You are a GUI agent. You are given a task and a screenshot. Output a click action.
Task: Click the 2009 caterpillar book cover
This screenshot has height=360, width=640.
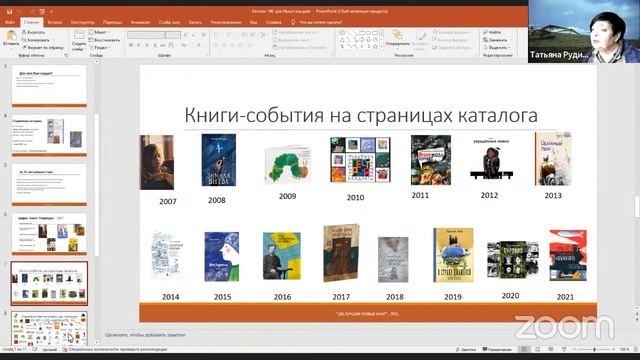[x=288, y=164]
